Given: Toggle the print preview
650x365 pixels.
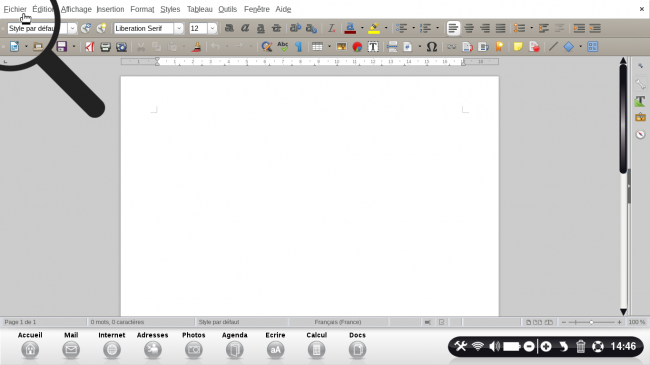Looking at the screenshot, I should click(121, 46).
